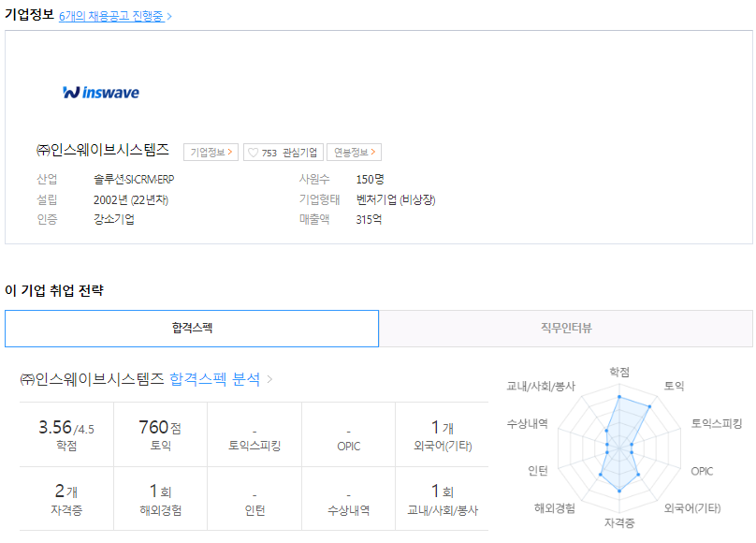This screenshot has width=756, height=543.
Task: Click the 이 기업 취업 전략 heading
Action: click(x=54, y=290)
